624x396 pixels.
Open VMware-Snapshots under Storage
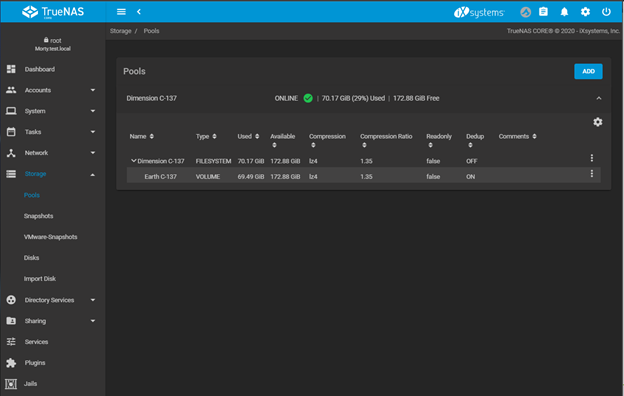click(50, 237)
